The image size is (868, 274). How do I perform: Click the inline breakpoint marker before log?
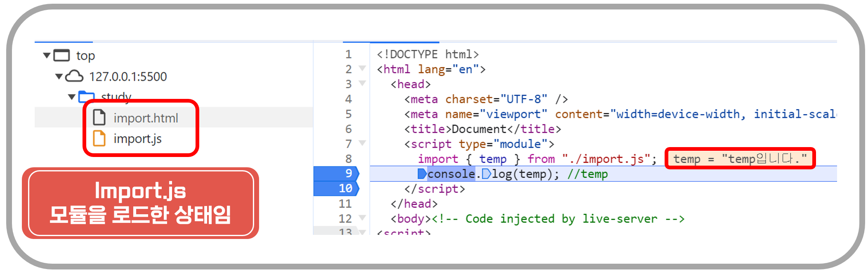tap(486, 174)
